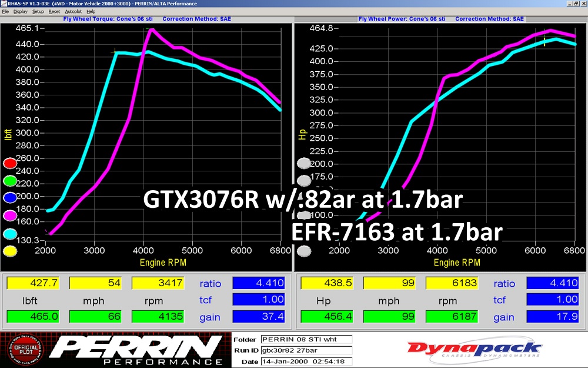The height and width of the screenshot is (368, 588).
Task: Click the Hp axis label on power graph
Action: pyautogui.click(x=302, y=134)
